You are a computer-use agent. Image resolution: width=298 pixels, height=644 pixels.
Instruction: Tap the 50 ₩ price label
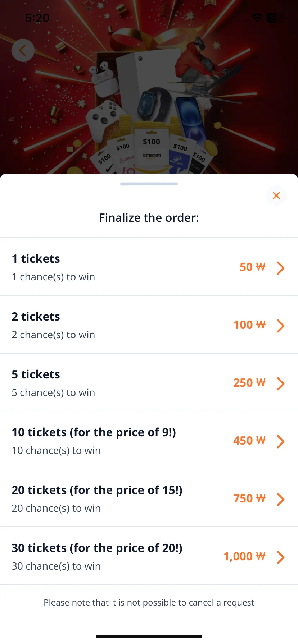point(253,267)
